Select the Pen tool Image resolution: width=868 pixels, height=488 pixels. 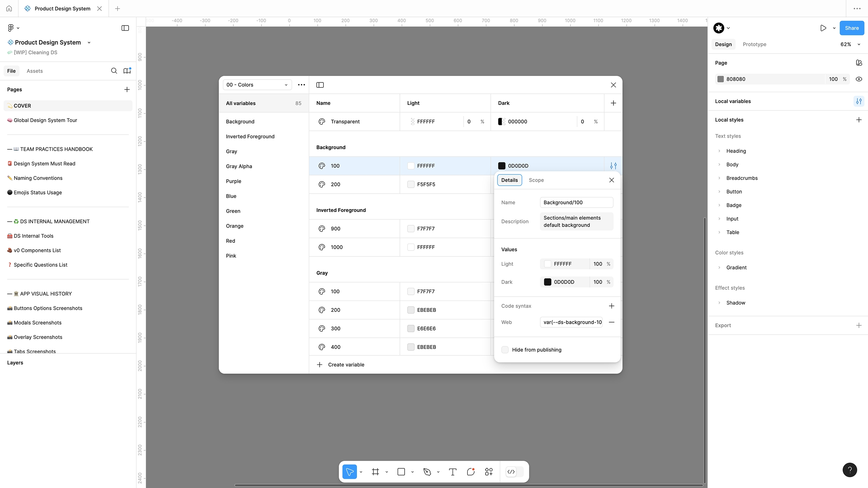[x=427, y=472]
